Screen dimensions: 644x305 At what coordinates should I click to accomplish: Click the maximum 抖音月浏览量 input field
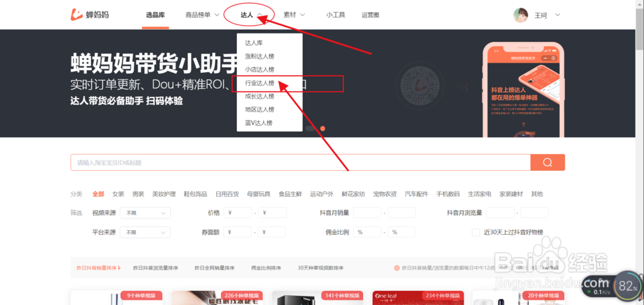click(x=535, y=213)
